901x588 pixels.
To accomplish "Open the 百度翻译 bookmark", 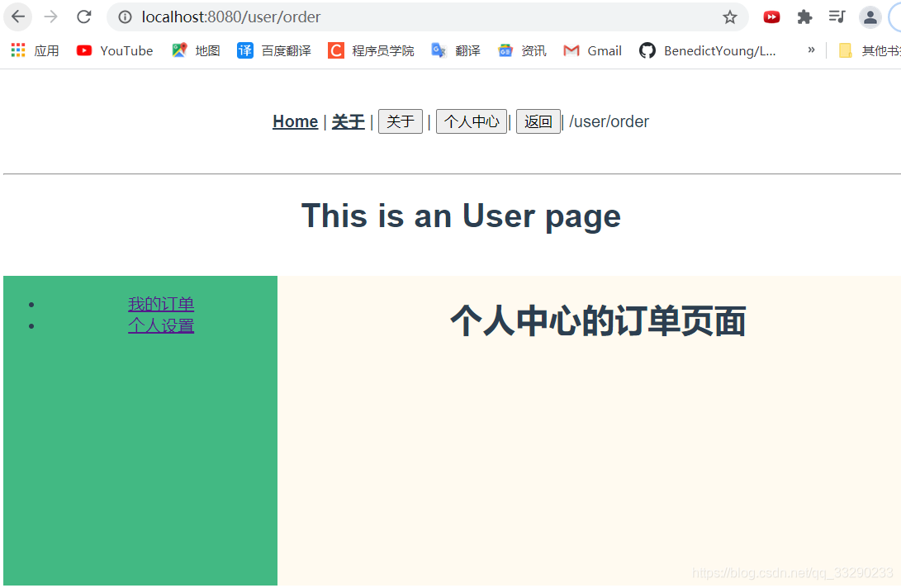I will pyautogui.click(x=274, y=50).
